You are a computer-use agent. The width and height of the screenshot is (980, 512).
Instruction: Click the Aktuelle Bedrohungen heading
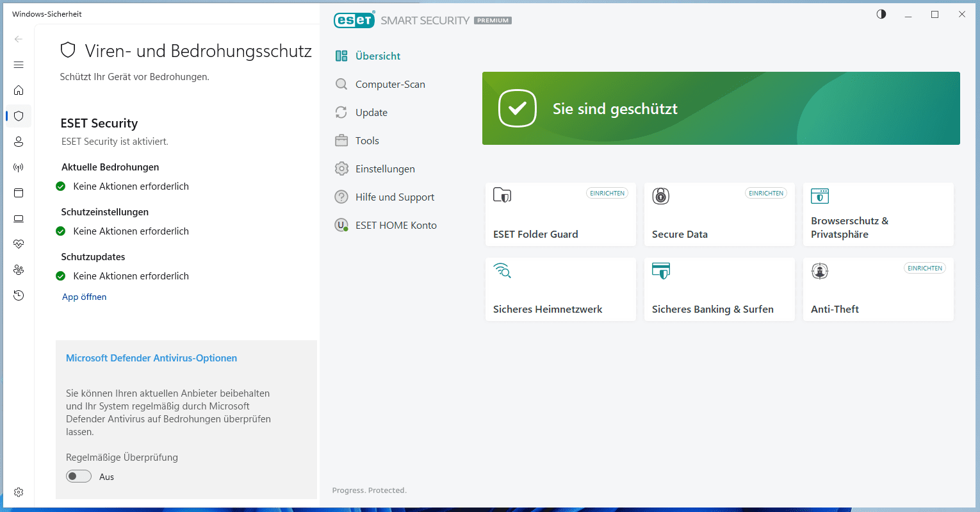110,167
